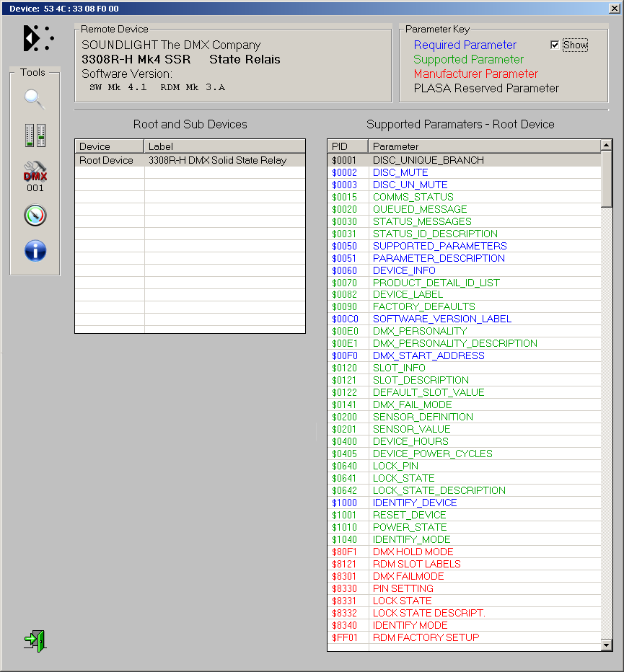
Task: Click the green exit door icon
Action: (35, 640)
